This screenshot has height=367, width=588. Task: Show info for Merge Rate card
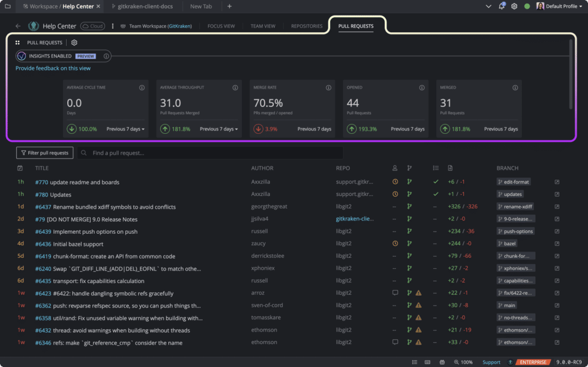pos(328,87)
